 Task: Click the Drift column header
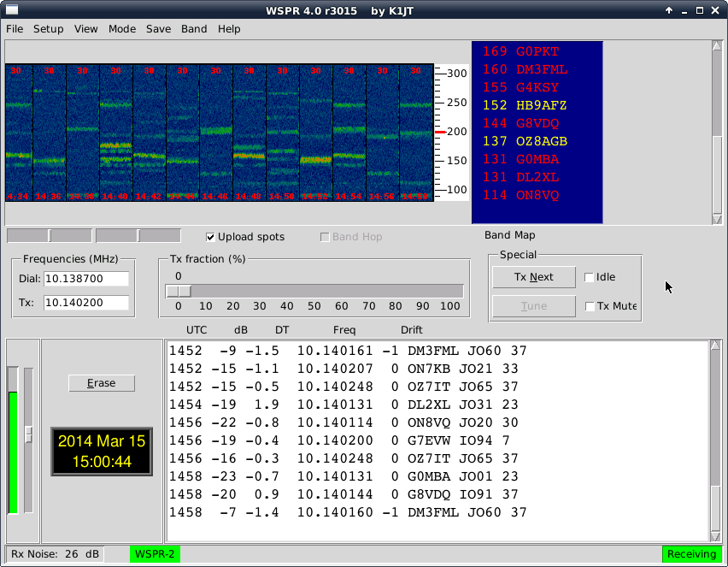click(x=411, y=330)
